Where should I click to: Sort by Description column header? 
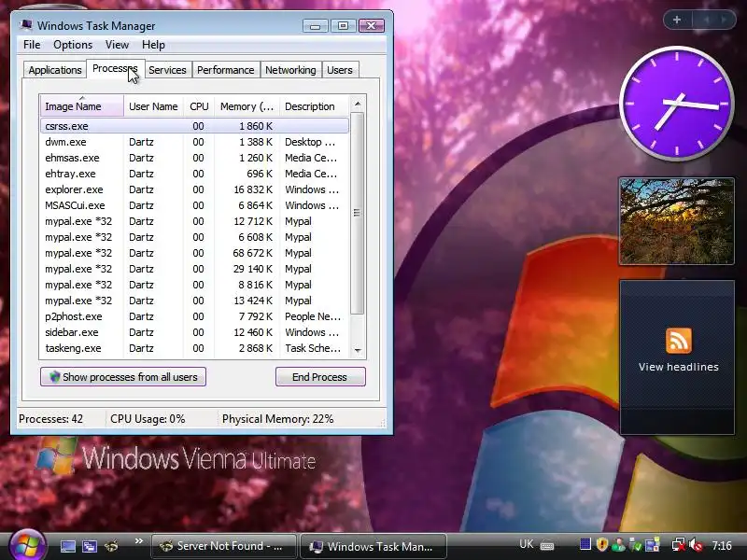[315, 106]
